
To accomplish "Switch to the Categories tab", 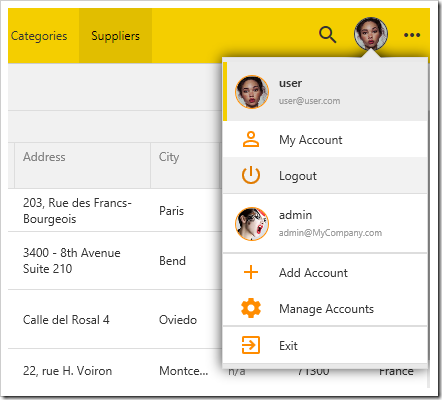I will (x=39, y=36).
